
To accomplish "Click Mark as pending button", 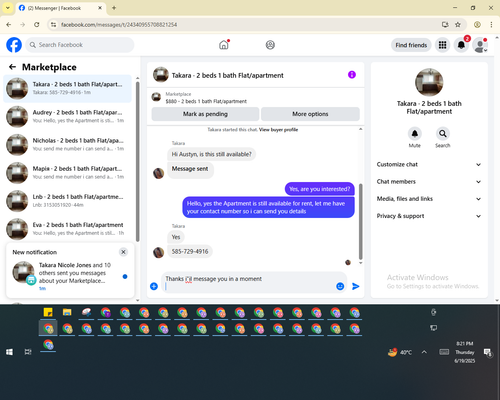I will click(x=205, y=114).
